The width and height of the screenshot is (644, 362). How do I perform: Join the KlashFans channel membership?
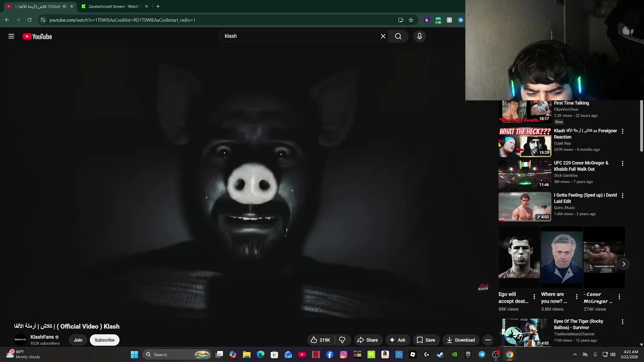[78, 340]
